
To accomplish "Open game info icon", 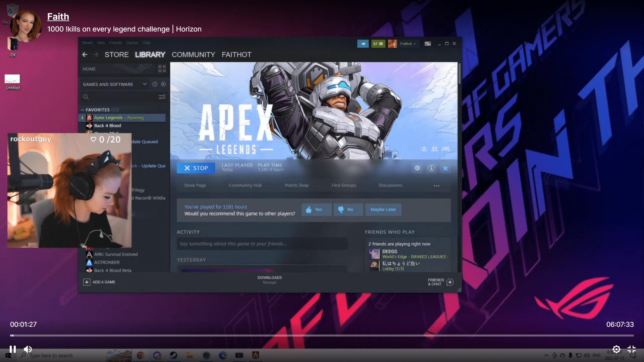I will (431, 168).
